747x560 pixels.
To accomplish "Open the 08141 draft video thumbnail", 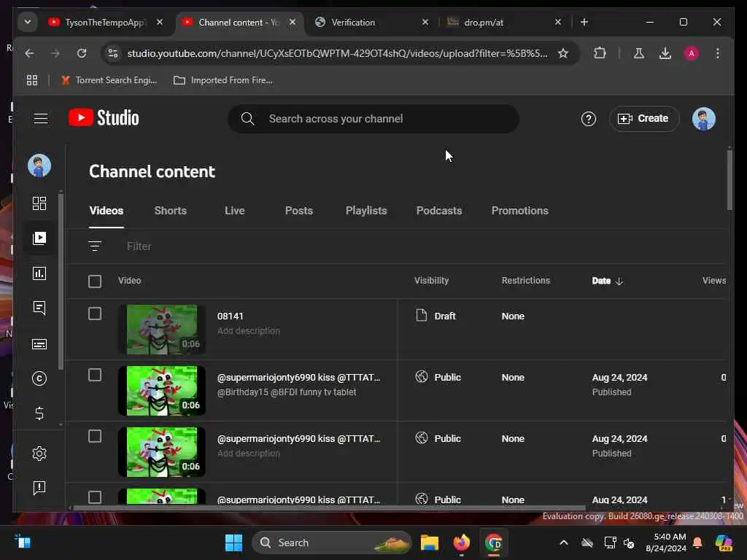I will (162, 330).
